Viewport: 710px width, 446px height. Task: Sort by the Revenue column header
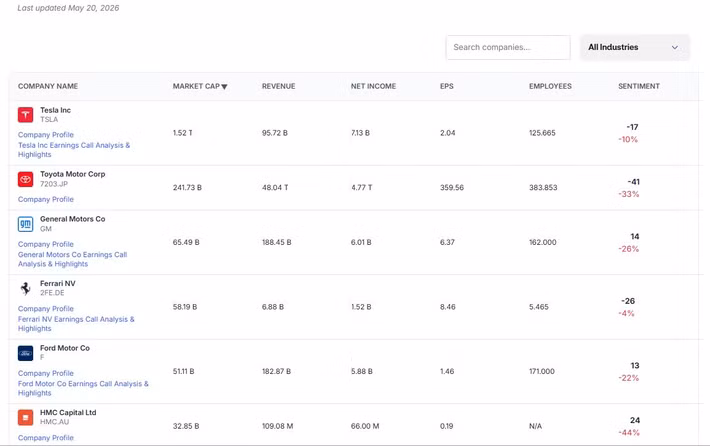(x=278, y=86)
